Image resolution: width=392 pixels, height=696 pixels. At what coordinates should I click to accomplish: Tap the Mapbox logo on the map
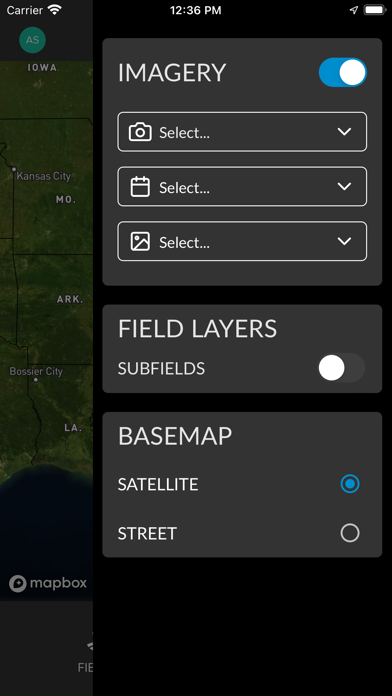coord(48,583)
